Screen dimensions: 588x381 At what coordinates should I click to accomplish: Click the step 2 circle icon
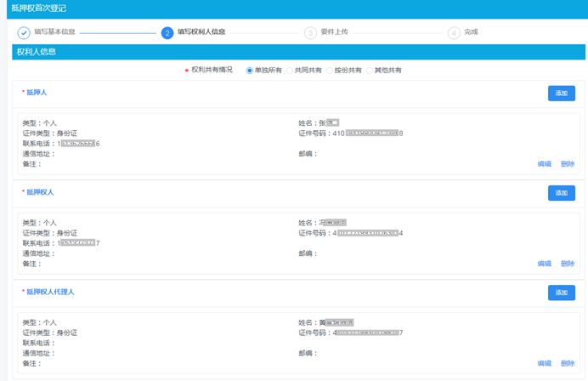coord(167,33)
